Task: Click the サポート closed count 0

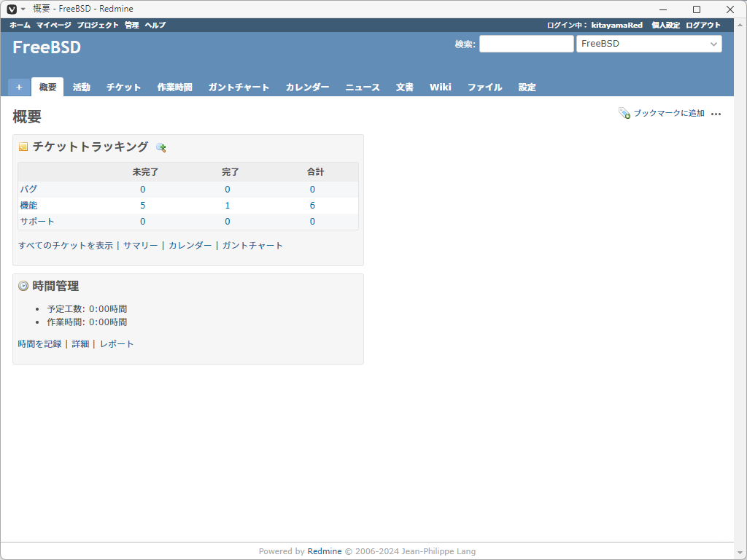Action: (228, 222)
